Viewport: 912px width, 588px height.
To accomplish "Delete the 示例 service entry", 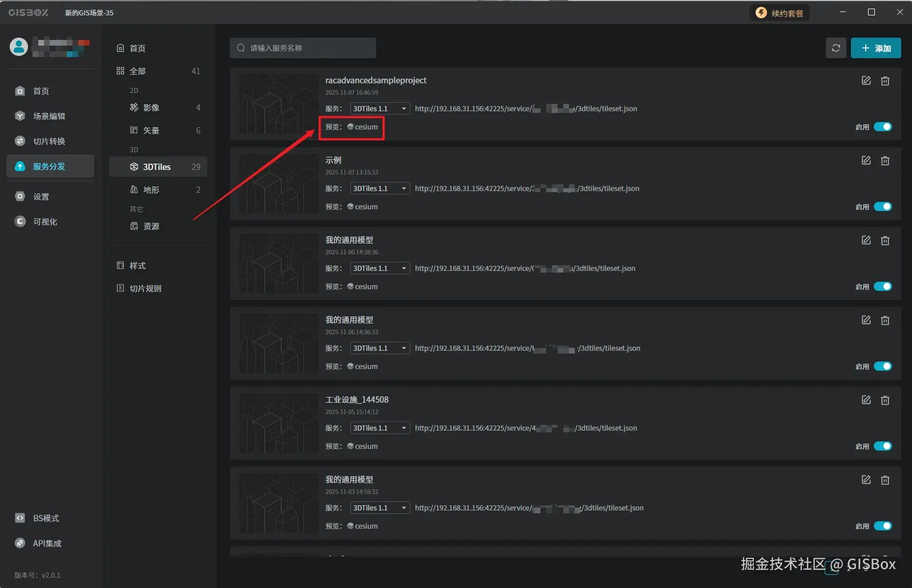I will pos(885,160).
